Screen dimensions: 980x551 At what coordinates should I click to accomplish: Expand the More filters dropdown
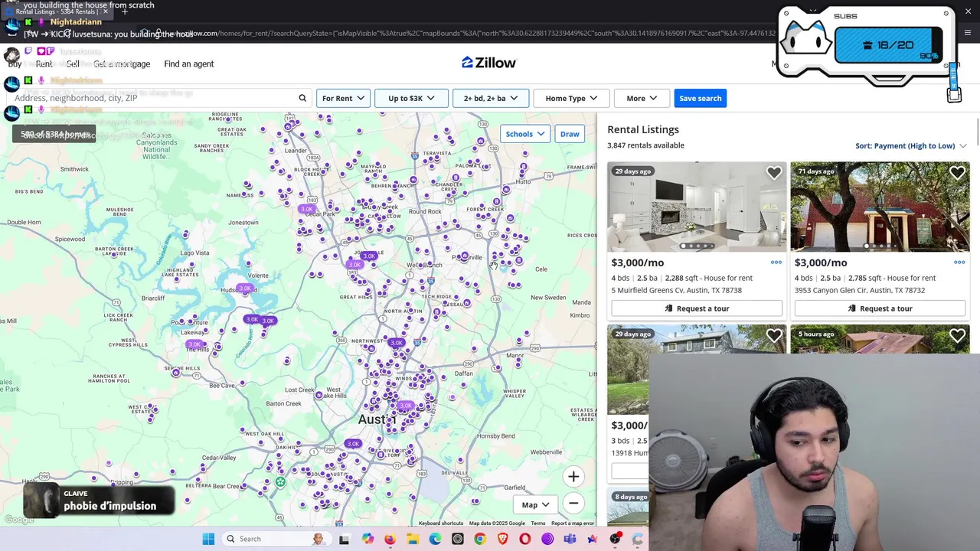click(x=642, y=98)
